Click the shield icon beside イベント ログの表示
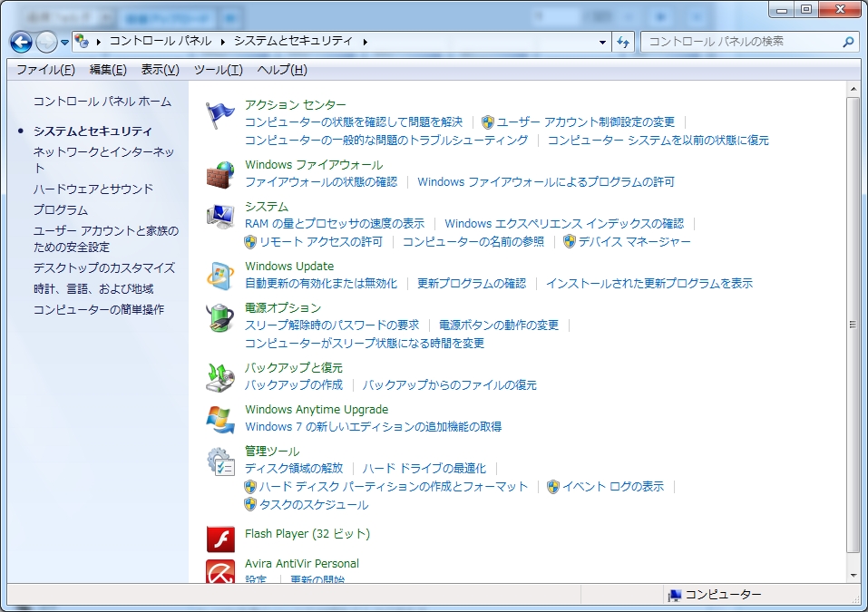The height and width of the screenshot is (612, 868). pyautogui.click(x=553, y=487)
